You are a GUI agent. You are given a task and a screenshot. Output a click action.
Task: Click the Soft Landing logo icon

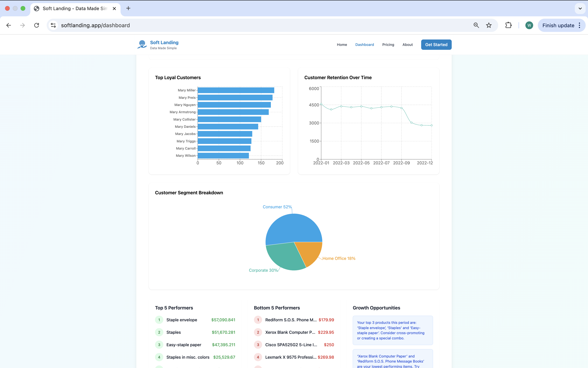[x=142, y=45]
